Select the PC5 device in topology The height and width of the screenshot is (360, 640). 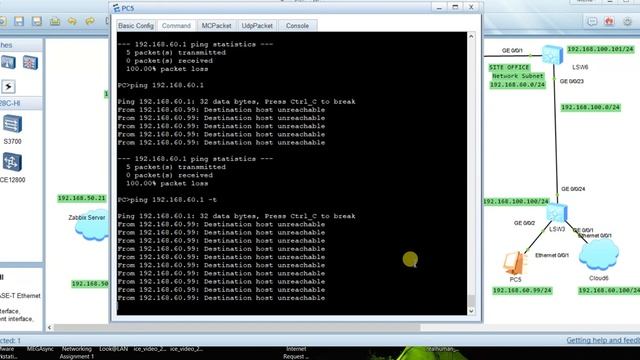click(x=514, y=262)
